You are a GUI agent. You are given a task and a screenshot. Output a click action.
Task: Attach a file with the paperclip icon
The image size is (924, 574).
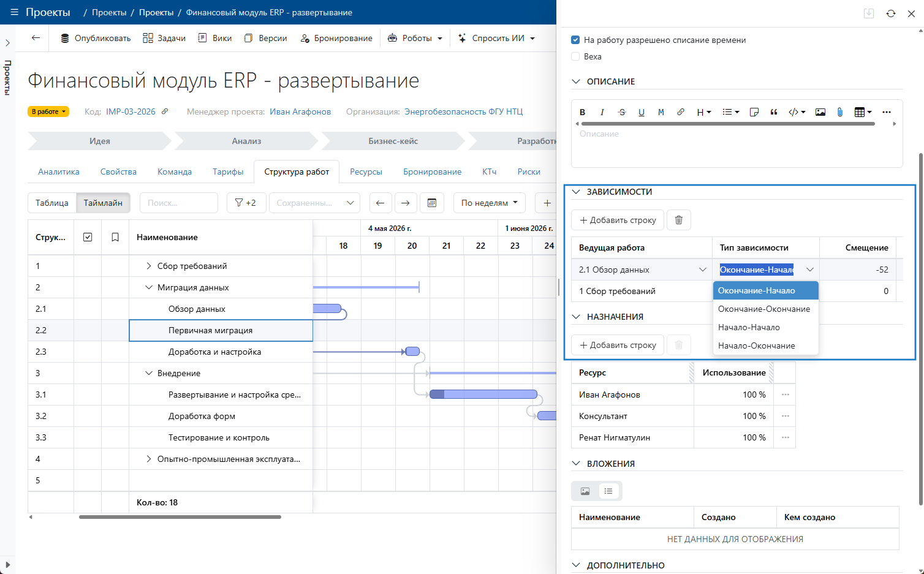pos(840,112)
